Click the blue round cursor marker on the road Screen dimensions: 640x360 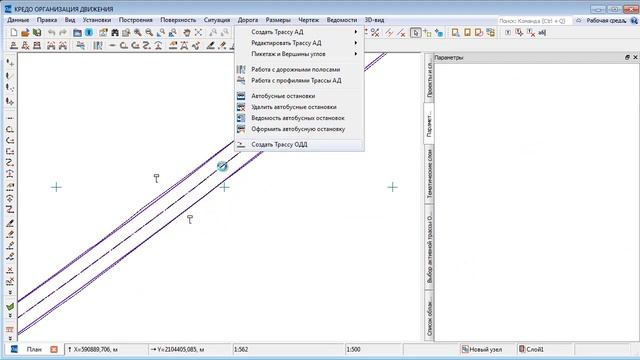point(222,166)
